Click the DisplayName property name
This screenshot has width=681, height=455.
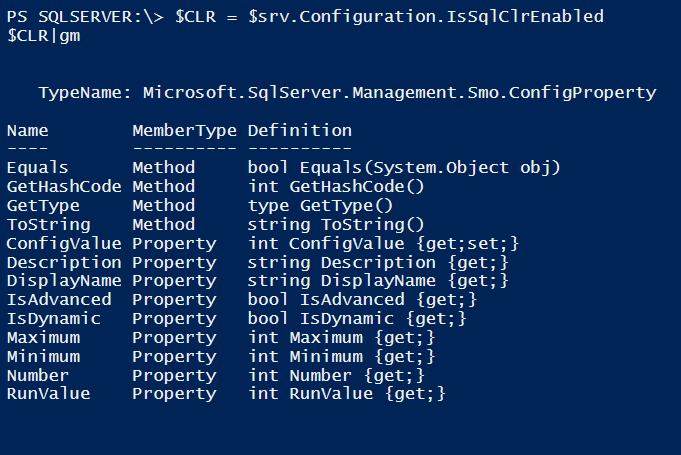(x=64, y=281)
